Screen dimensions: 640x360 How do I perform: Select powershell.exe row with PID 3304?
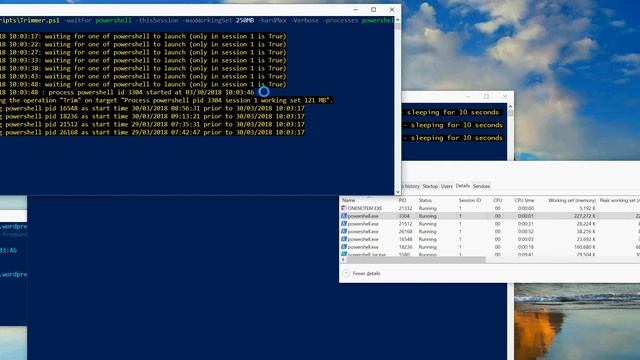(x=489, y=216)
